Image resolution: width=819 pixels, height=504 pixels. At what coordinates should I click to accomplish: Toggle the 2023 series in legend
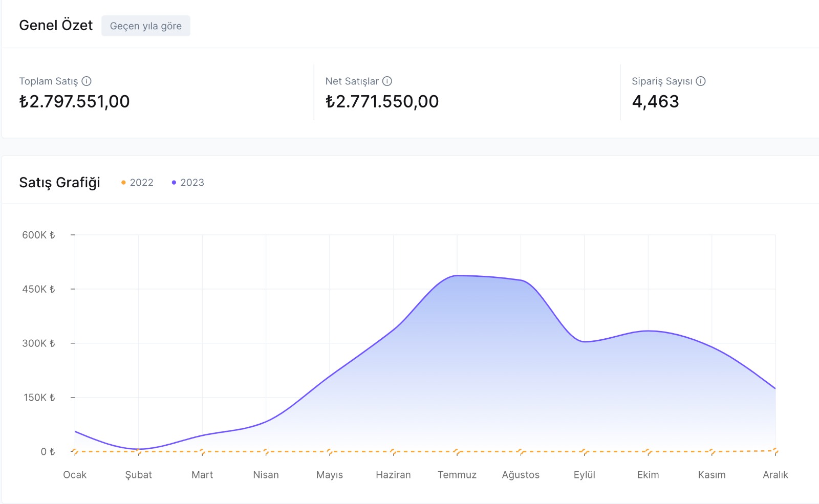pos(188,183)
